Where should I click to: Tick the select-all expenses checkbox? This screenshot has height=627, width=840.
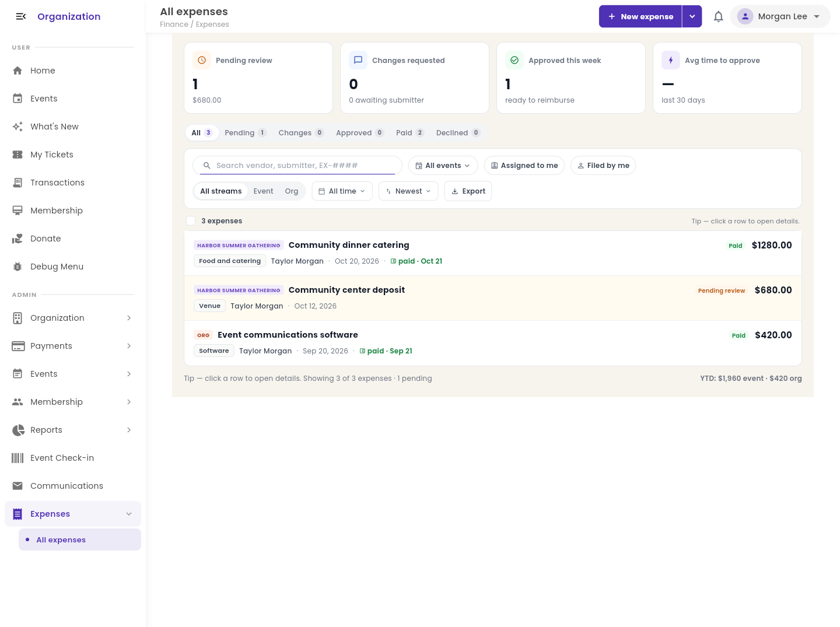click(x=191, y=221)
